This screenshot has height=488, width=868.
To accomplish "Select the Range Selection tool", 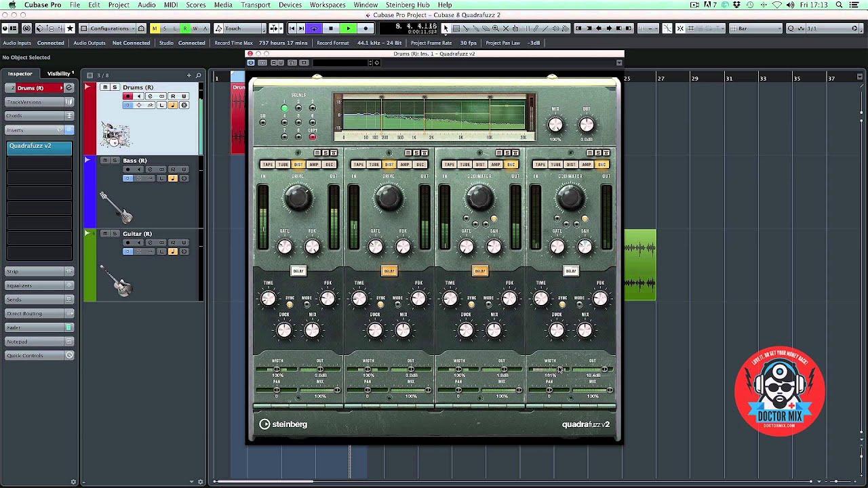I will point(456,28).
